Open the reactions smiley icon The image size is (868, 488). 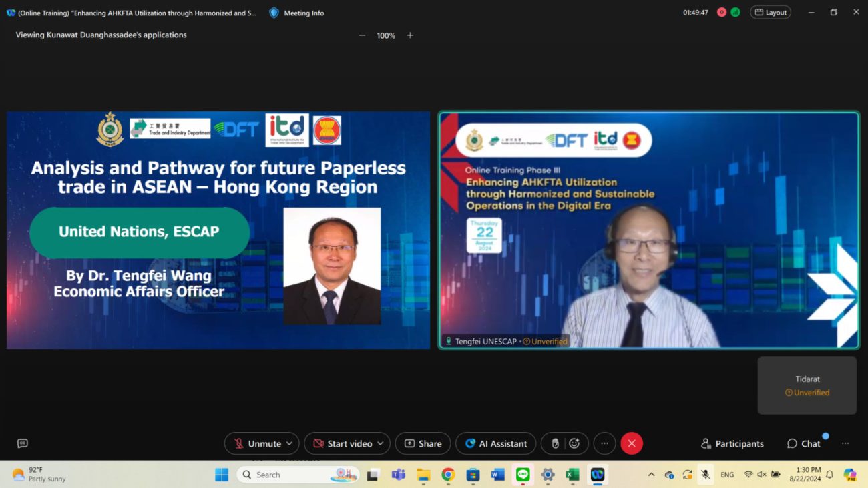pos(574,443)
